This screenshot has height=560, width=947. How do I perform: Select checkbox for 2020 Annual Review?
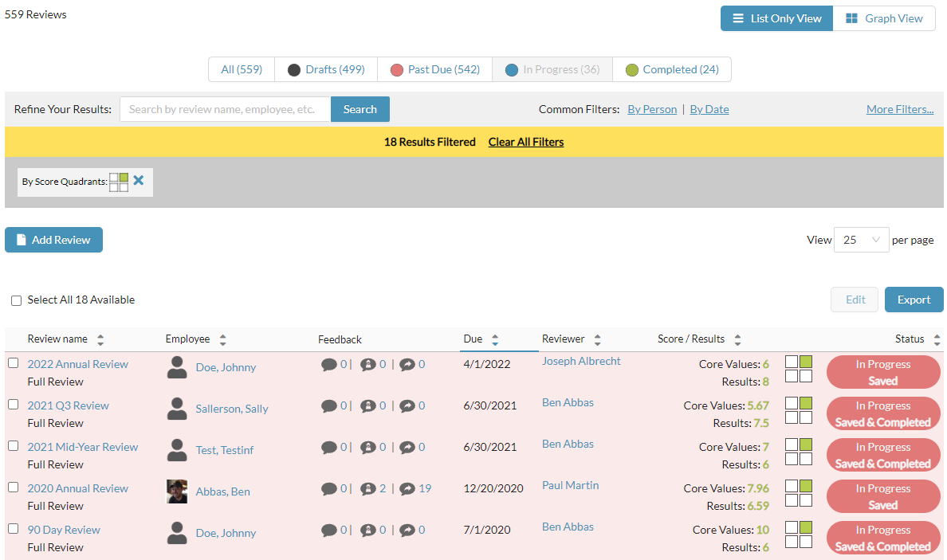[x=14, y=487]
